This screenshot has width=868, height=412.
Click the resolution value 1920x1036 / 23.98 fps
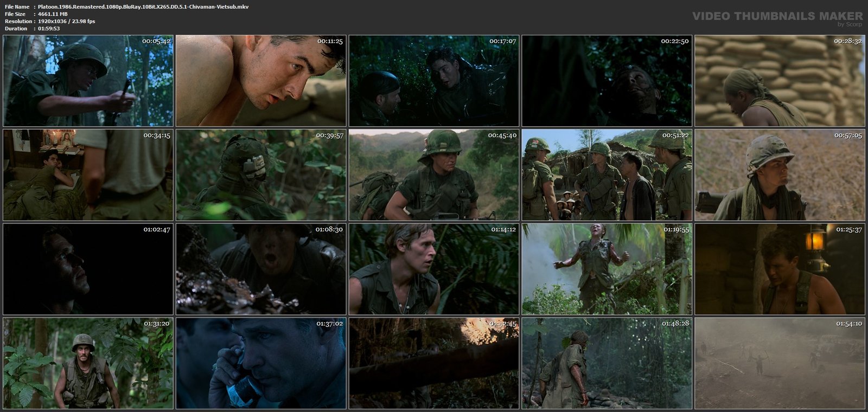click(x=66, y=21)
